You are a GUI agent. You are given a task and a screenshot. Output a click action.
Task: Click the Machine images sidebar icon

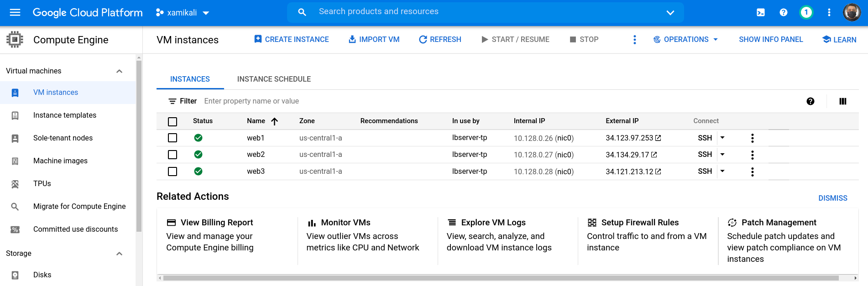click(x=15, y=161)
